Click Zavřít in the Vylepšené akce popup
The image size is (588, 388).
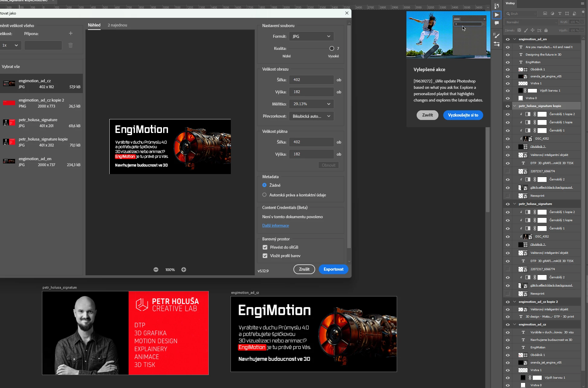point(427,115)
